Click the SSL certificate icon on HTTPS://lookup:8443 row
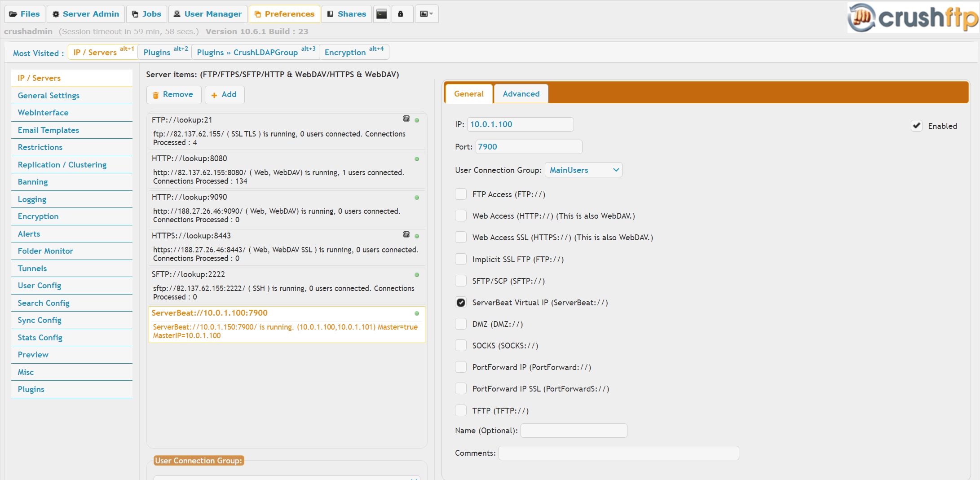The image size is (980, 480). pos(406,234)
